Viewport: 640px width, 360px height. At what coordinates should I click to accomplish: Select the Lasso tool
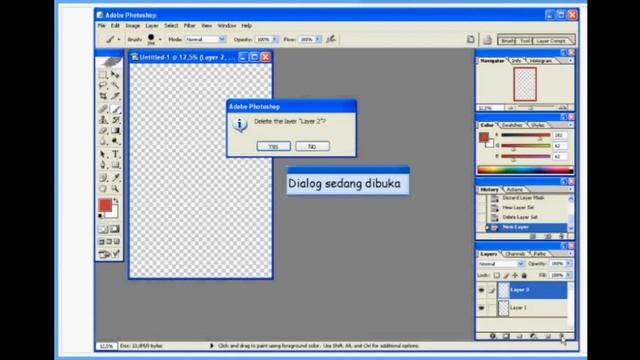coord(103,85)
